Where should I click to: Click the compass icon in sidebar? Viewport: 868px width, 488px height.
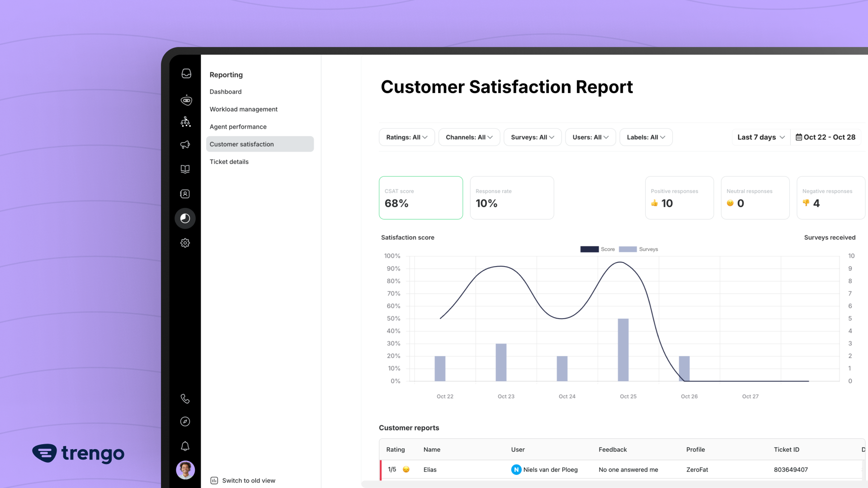185,422
